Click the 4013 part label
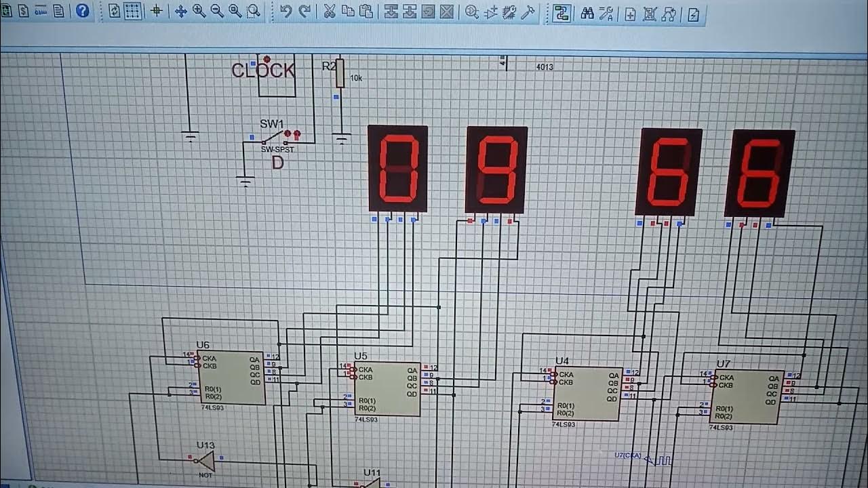The image size is (868, 488). click(x=545, y=67)
